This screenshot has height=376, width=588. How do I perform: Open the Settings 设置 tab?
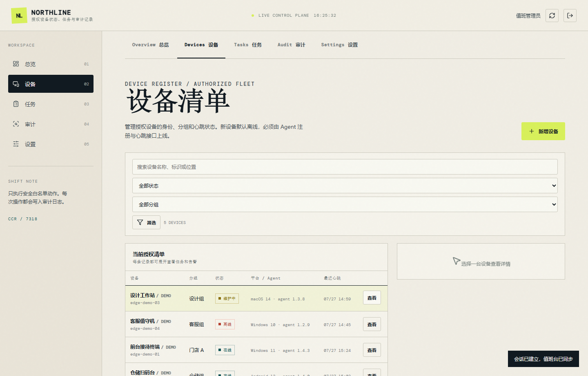tap(339, 45)
